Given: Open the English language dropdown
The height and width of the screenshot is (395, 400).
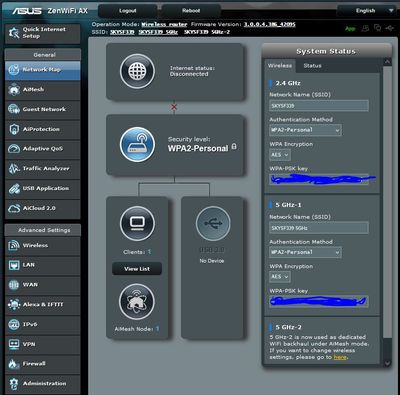Looking at the screenshot, I should (366, 11).
